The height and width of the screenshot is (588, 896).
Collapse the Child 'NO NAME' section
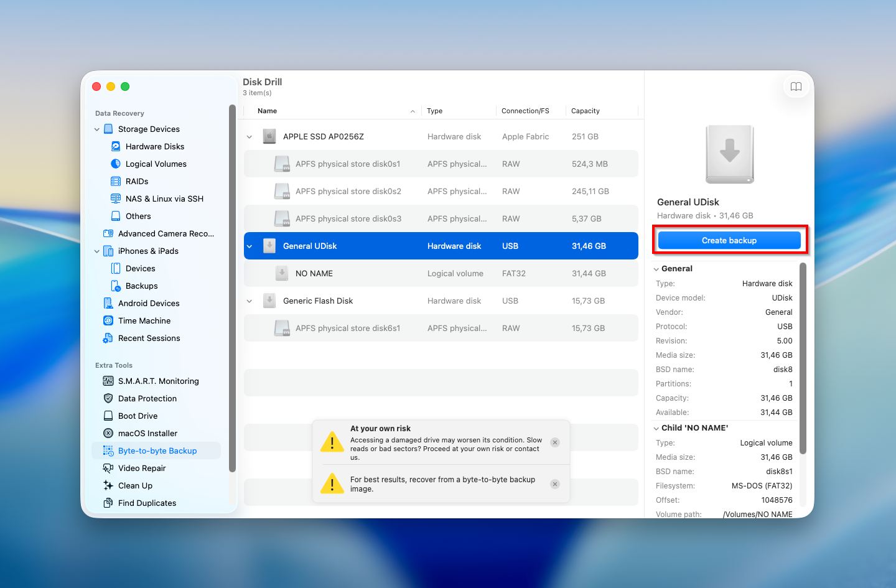[656, 428]
